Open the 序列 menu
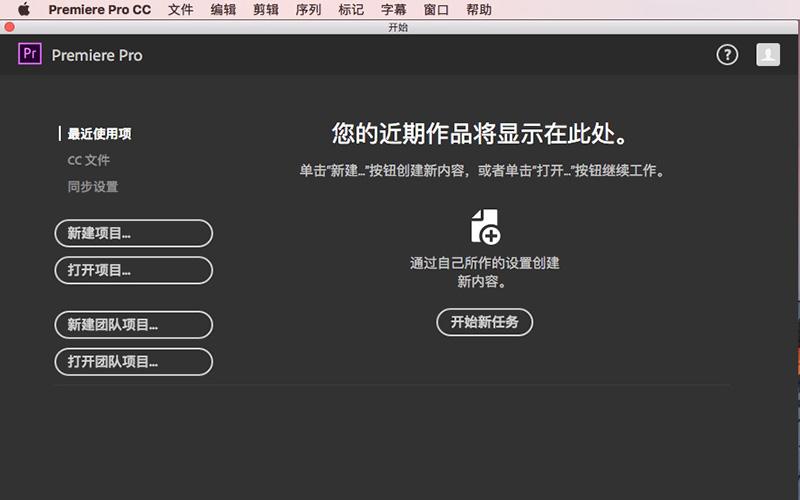 coord(308,9)
